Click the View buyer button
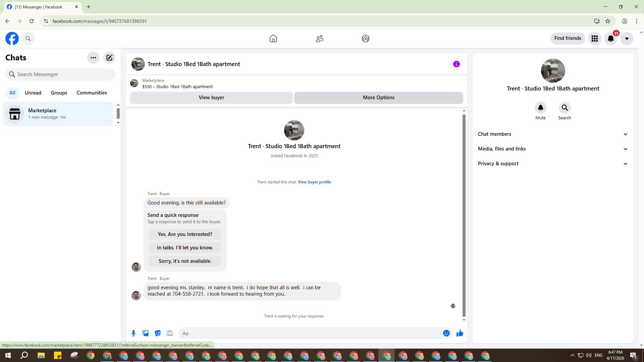Viewport: 644px width, 362px height. pos(211,98)
